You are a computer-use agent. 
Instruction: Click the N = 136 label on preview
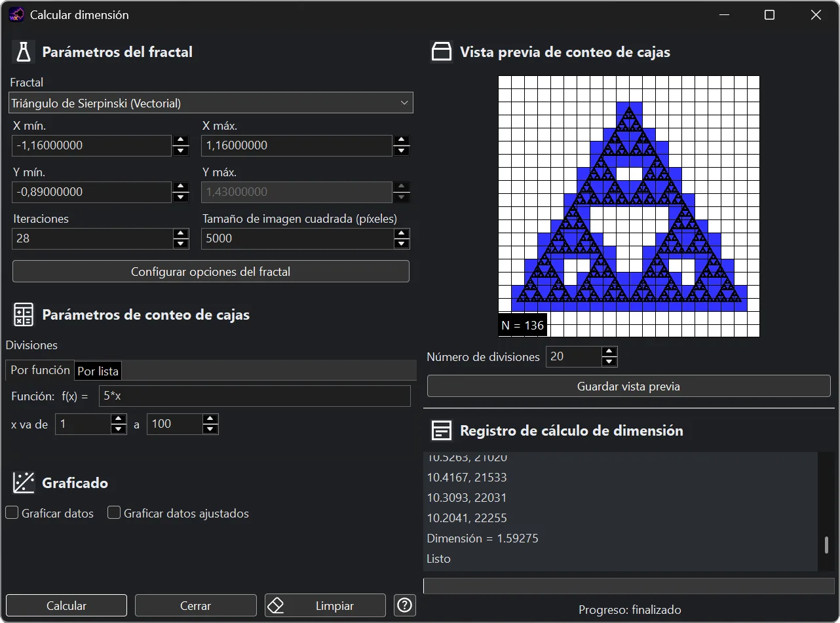[523, 326]
